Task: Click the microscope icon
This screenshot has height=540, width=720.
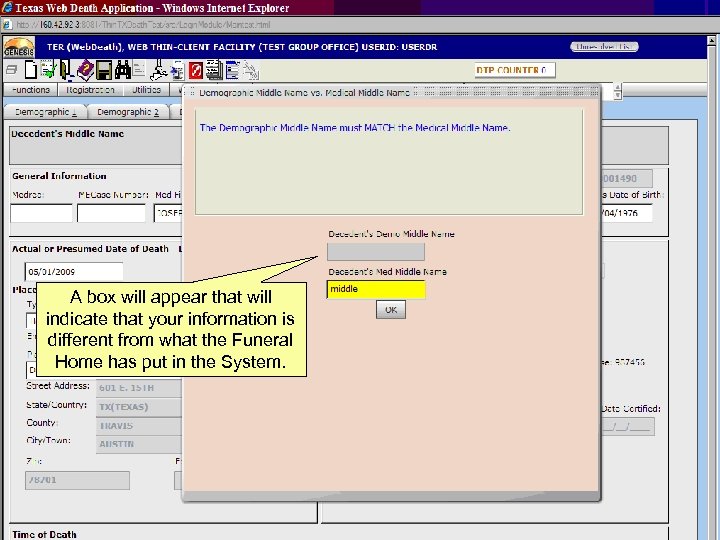Action: [159, 70]
